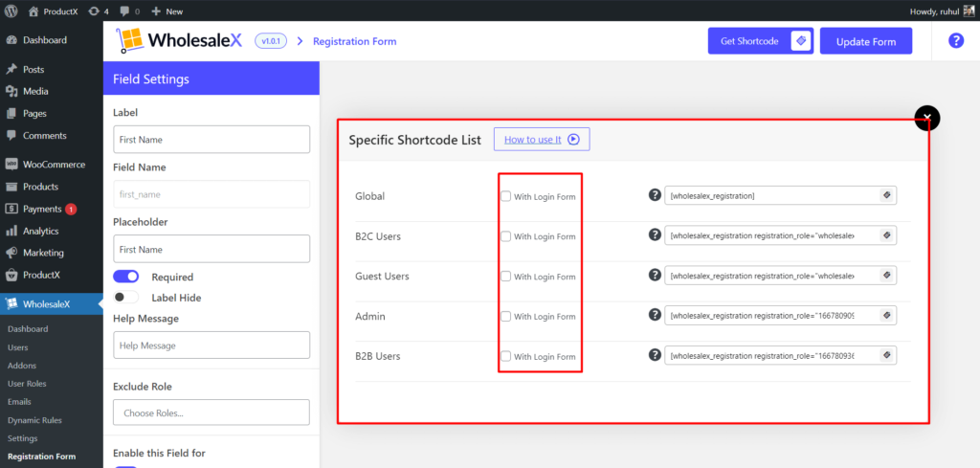Check With Login Form for Global

(505, 196)
